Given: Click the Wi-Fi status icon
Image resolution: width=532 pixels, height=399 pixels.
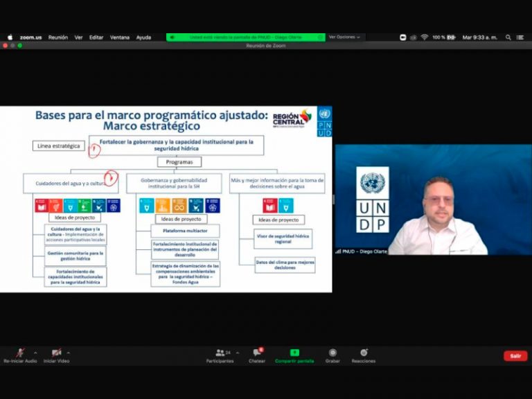Looking at the screenshot, I should [424, 37].
